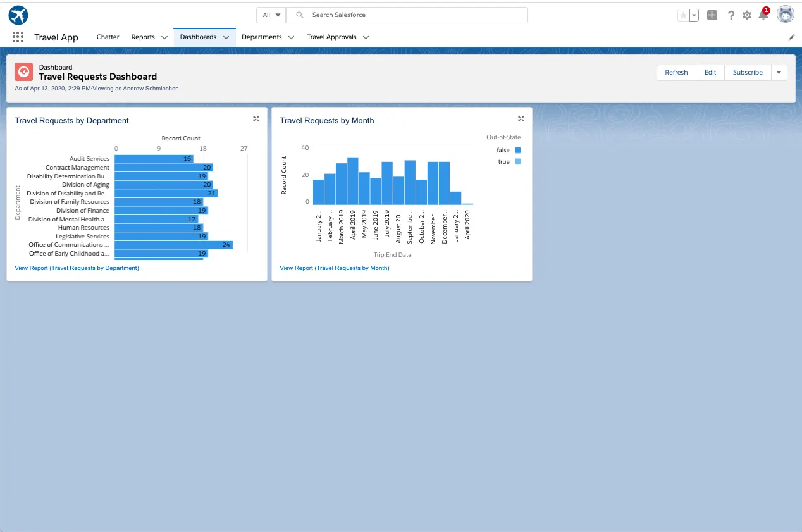
Task: Click the Office of Communications bar showing 24
Action: [173, 245]
